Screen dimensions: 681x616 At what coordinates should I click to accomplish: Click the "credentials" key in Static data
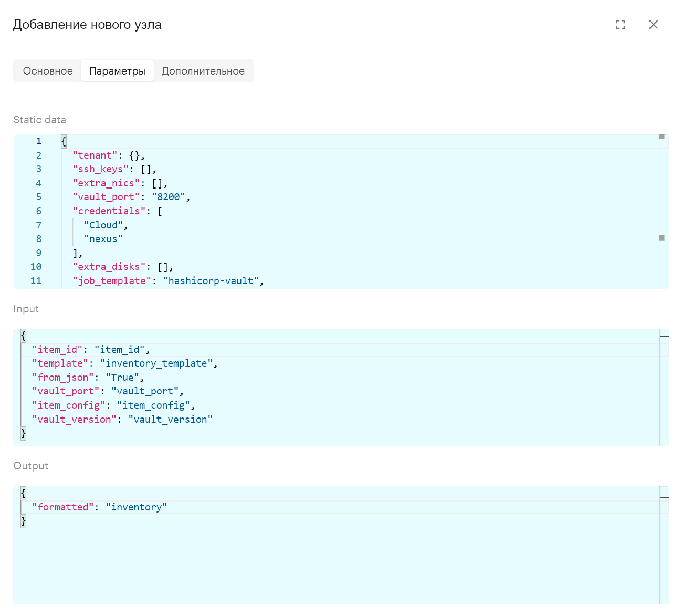(x=109, y=211)
